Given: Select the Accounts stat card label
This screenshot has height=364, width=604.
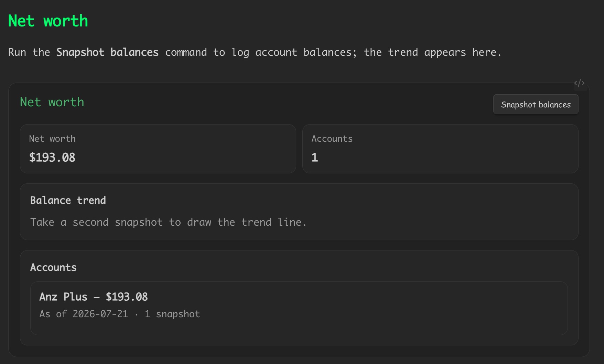Looking at the screenshot, I should (x=332, y=139).
